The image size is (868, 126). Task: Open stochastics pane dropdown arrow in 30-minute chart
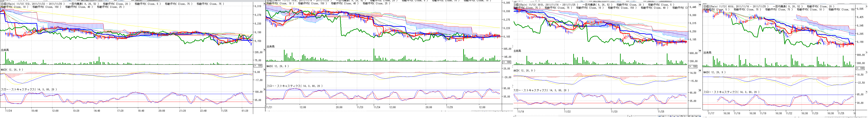[x=700, y=91]
